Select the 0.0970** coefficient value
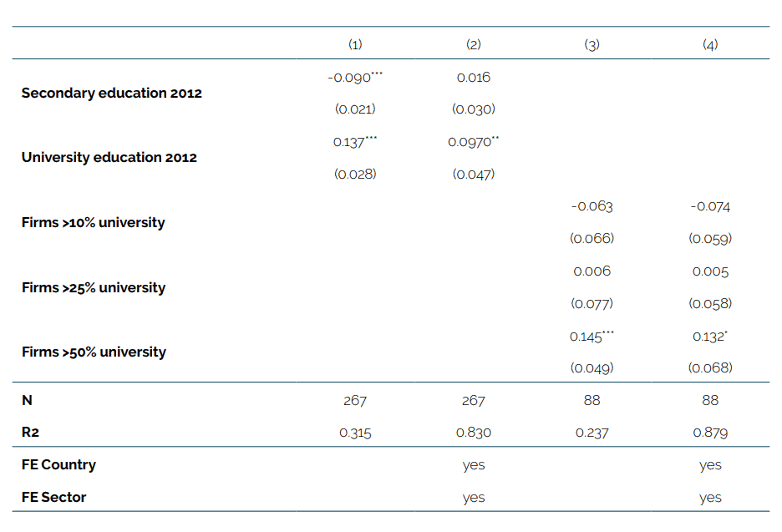This screenshot has width=782, height=532. click(x=473, y=142)
